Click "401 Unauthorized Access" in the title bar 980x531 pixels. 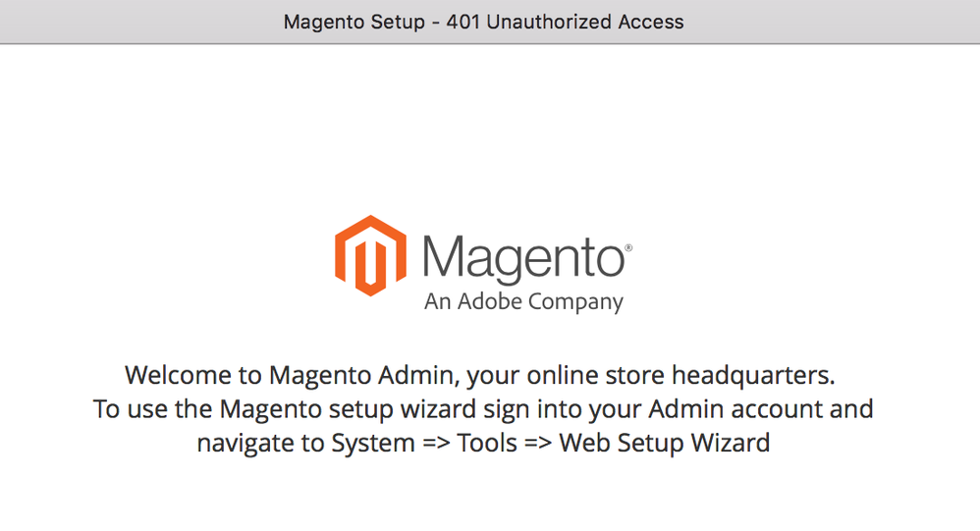(565, 22)
